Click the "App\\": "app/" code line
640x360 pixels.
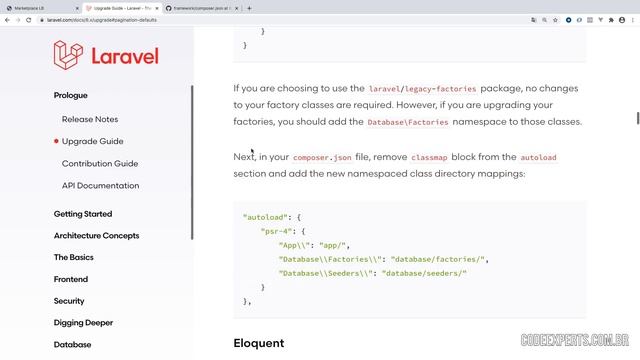pos(314,245)
